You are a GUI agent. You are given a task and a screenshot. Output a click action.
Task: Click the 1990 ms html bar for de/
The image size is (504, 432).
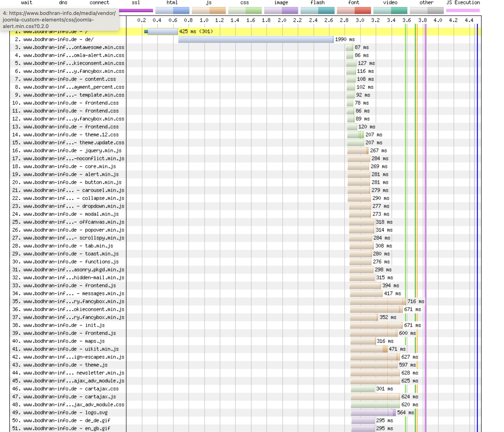tap(256, 39)
